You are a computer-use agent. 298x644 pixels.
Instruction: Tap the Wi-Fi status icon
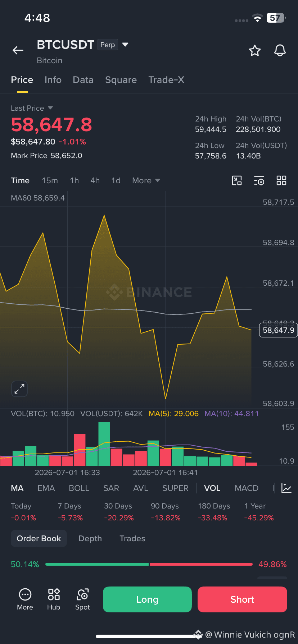tap(257, 18)
